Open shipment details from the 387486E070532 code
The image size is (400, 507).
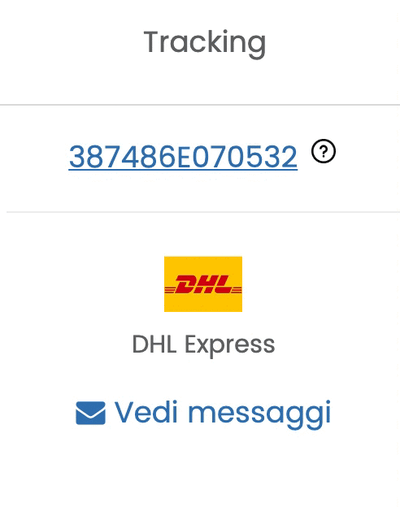point(183,157)
